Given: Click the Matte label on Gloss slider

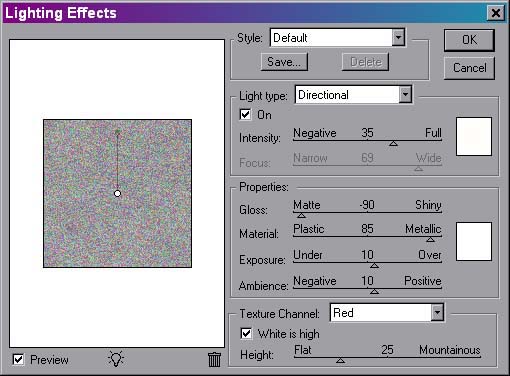Looking at the screenshot, I should tap(307, 205).
